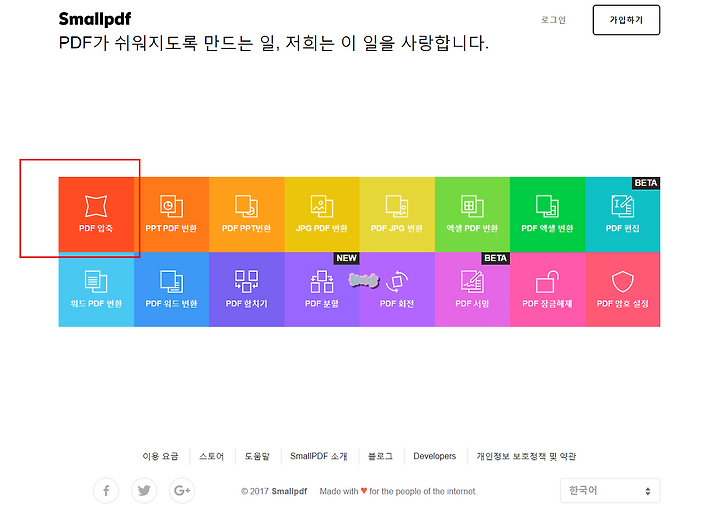Click the footer Smallpdf copyright link
The image size is (720, 509).
pos(289,491)
